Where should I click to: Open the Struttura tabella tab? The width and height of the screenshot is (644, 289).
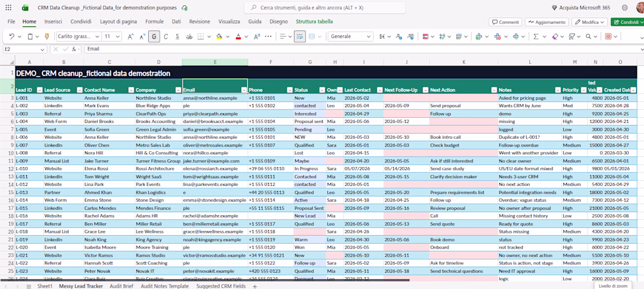click(314, 21)
